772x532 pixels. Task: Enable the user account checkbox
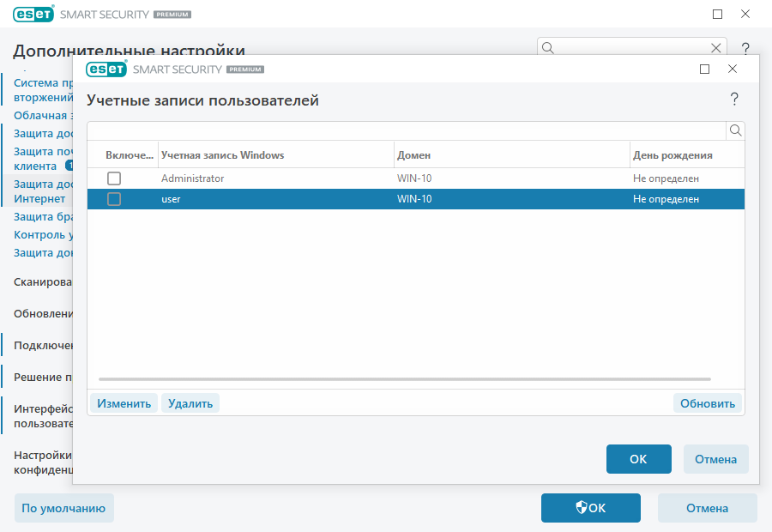pos(114,199)
